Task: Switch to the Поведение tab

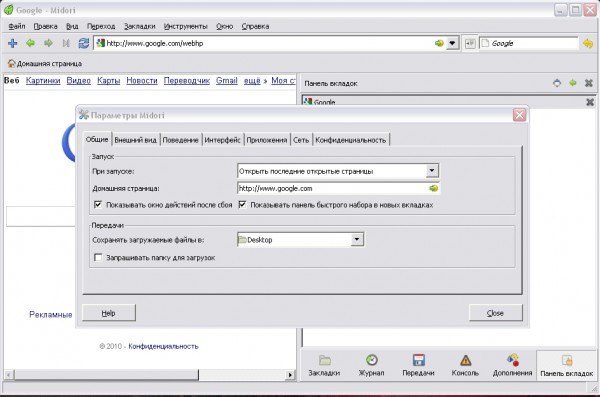Action: [180, 140]
